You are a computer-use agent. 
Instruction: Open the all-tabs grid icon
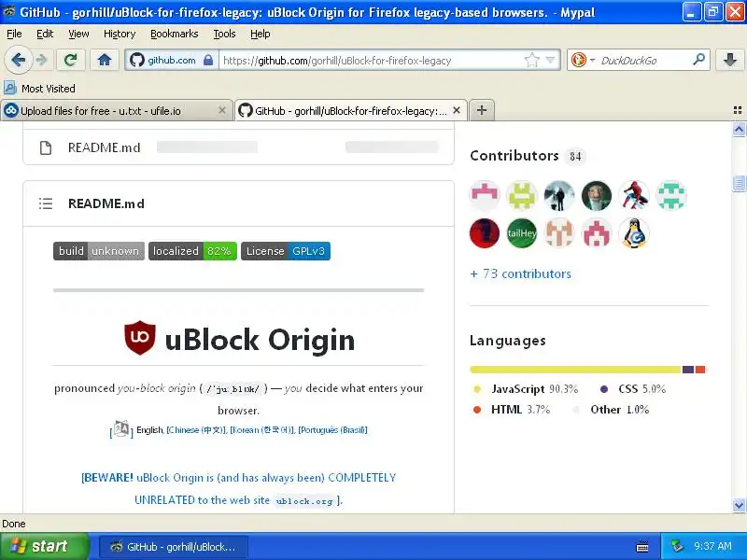coord(738,110)
